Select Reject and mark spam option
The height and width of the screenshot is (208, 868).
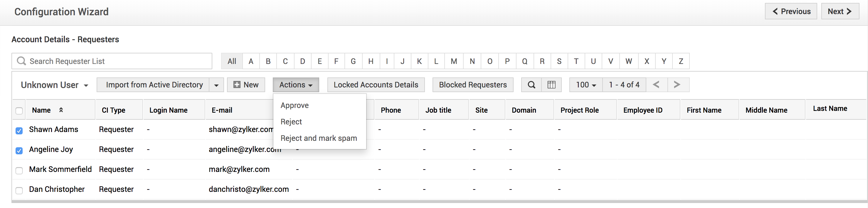(318, 138)
